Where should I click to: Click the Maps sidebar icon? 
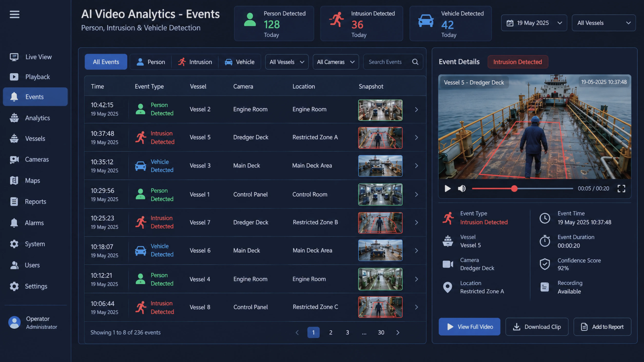point(14,180)
